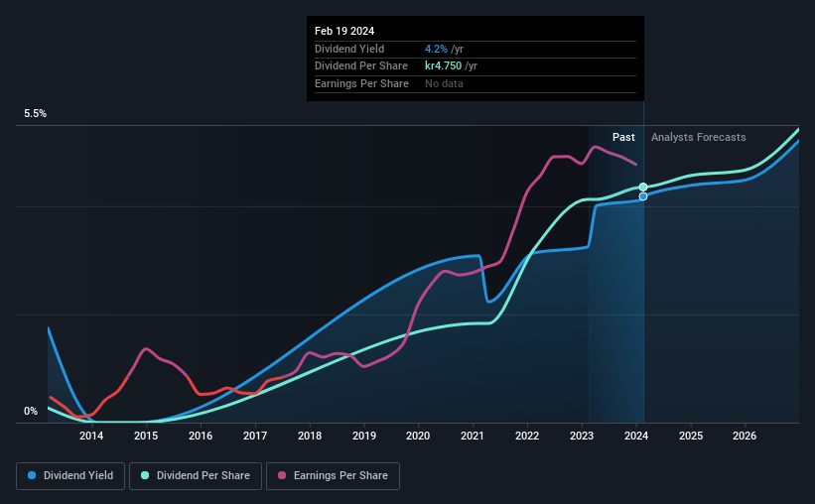Click the 'Feb 19 2024' tooltip date
Screen dimensions: 815x504
click(344, 31)
